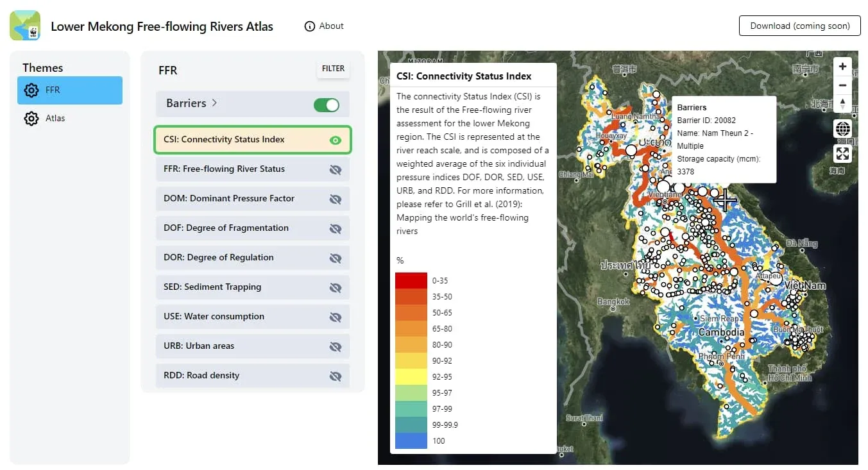Click the Barrier ID: 20082 popup text
The width and height of the screenshot is (868, 470).
coord(706,121)
